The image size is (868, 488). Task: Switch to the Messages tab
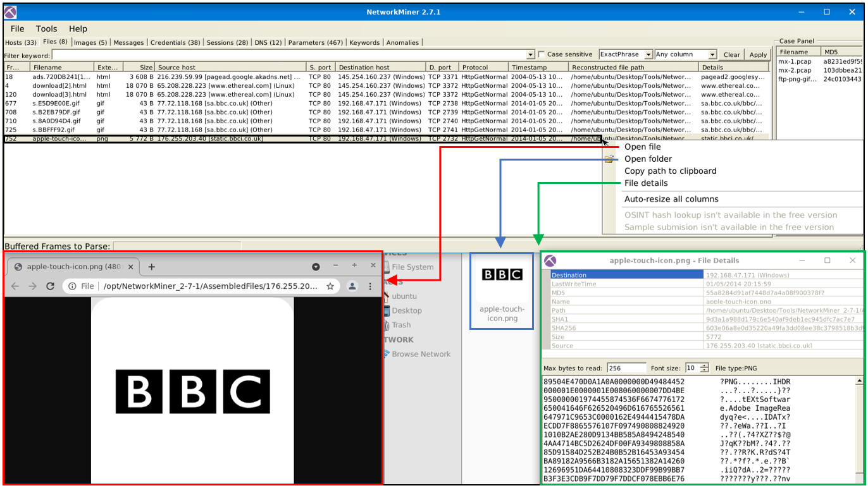pos(128,42)
